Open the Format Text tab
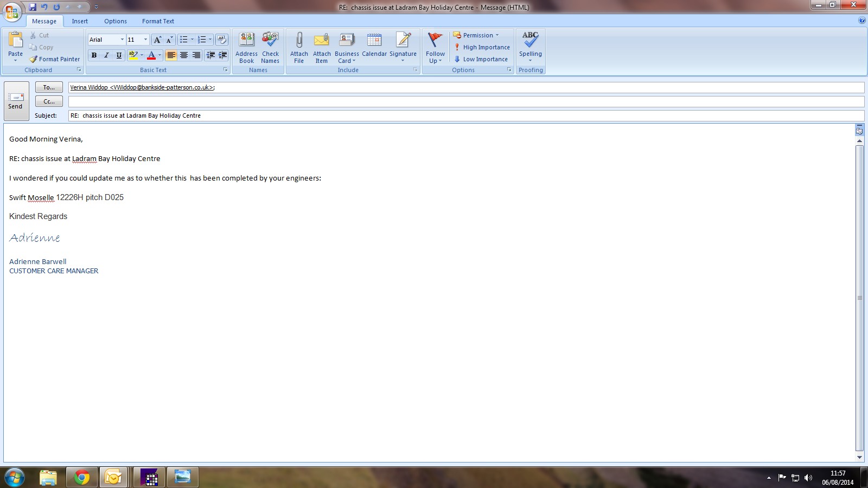The height and width of the screenshot is (488, 868). pyautogui.click(x=158, y=21)
